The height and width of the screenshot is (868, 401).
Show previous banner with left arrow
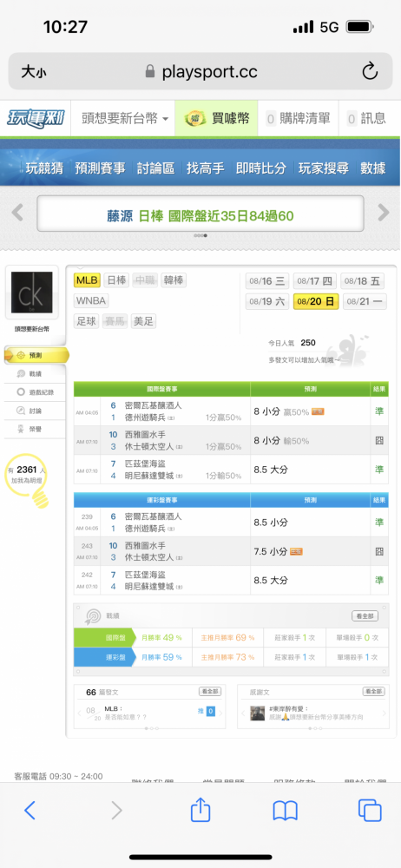(x=17, y=212)
